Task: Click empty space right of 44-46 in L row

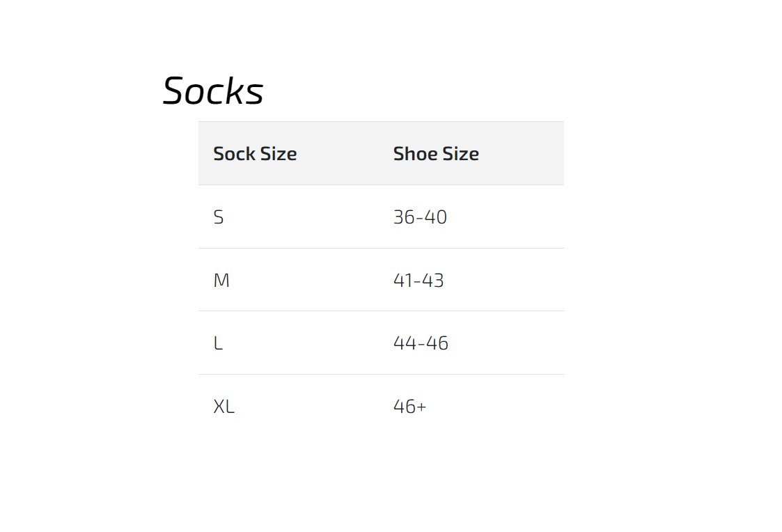Action: [508, 343]
